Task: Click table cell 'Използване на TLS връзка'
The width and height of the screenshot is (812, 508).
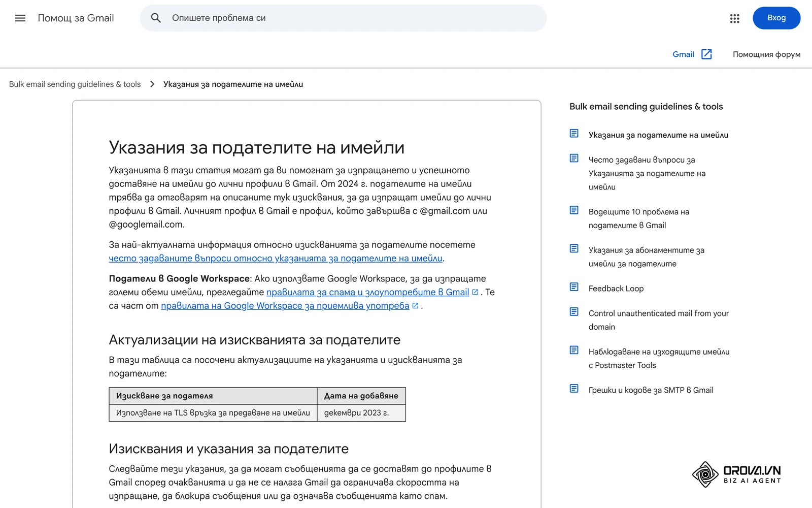Action: pyautogui.click(x=213, y=413)
